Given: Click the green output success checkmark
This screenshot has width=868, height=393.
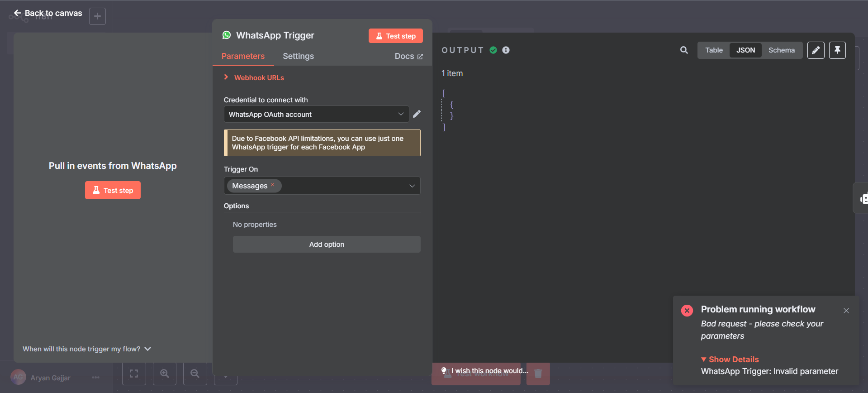Looking at the screenshot, I should (x=493, y=50).
